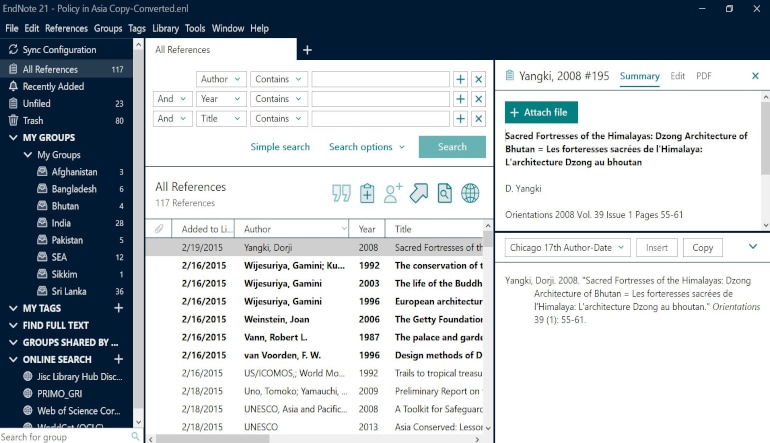Open a new tab with plus icon
The image size is (770, 443).
tap(307, 50)
